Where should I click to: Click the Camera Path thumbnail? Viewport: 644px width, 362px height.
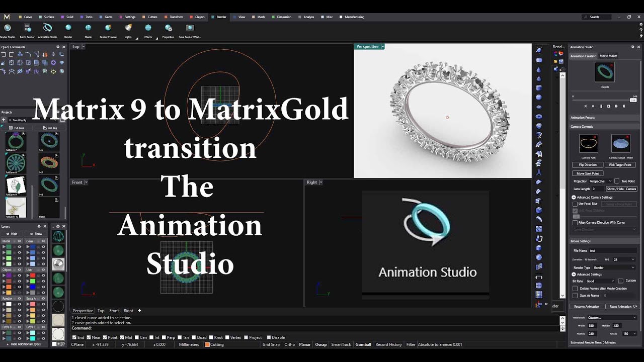tap(588, 144)
